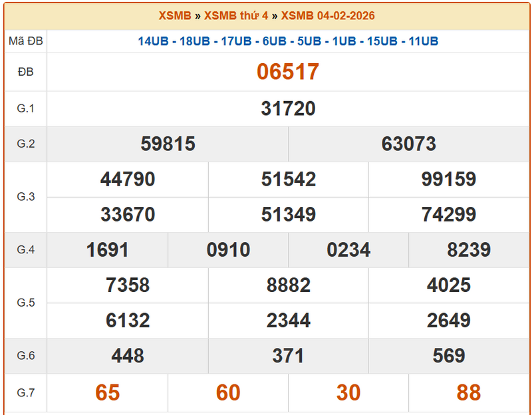Click the G.3 number 44790
The image size is (532, 415).
(x=128, y=180)
